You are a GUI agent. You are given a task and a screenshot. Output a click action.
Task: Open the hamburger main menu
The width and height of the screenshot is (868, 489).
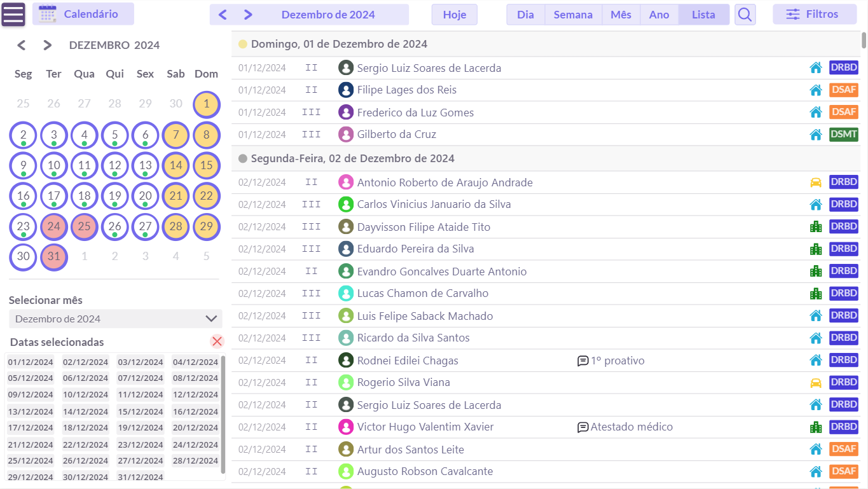tap(13, 14)
